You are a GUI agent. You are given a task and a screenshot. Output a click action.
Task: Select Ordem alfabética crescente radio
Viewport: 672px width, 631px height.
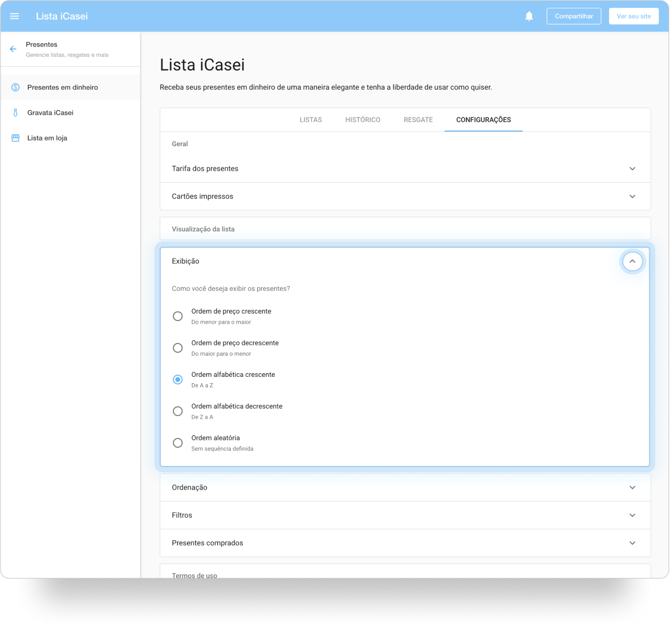point(178,379)
